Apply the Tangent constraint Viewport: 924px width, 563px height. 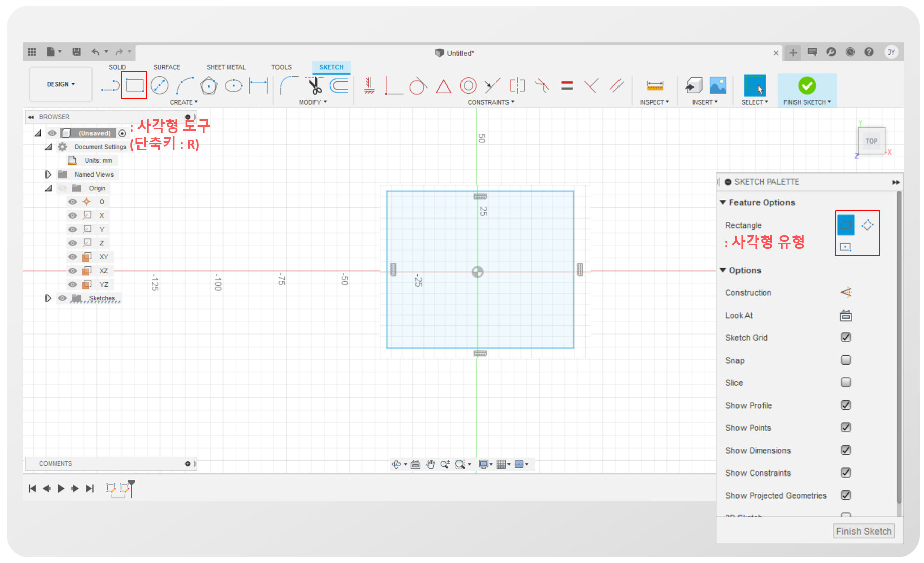418,86
